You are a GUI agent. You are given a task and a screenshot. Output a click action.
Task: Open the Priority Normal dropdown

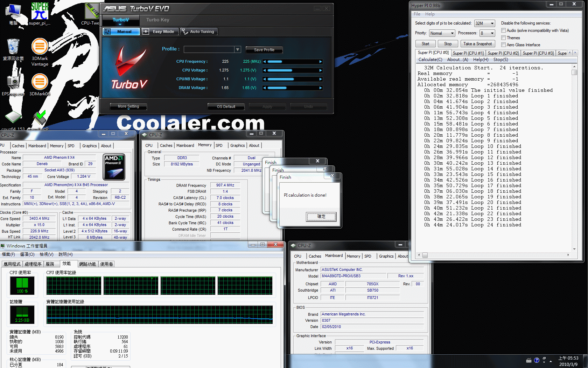click(442, 33)
